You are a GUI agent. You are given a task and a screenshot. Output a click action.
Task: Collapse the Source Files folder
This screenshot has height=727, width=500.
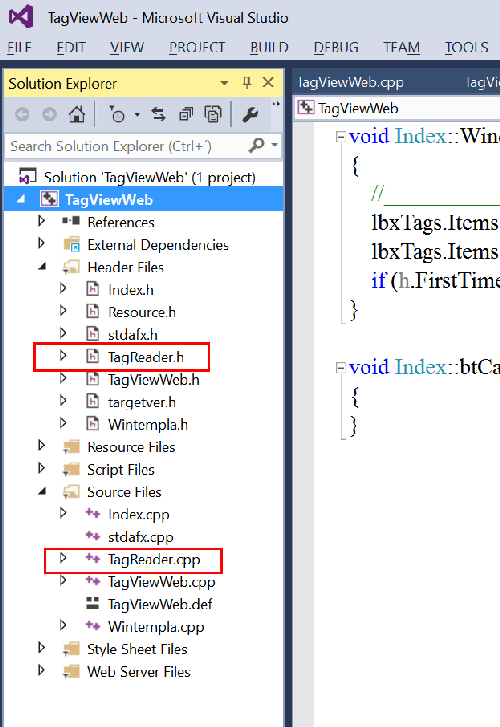42,491
